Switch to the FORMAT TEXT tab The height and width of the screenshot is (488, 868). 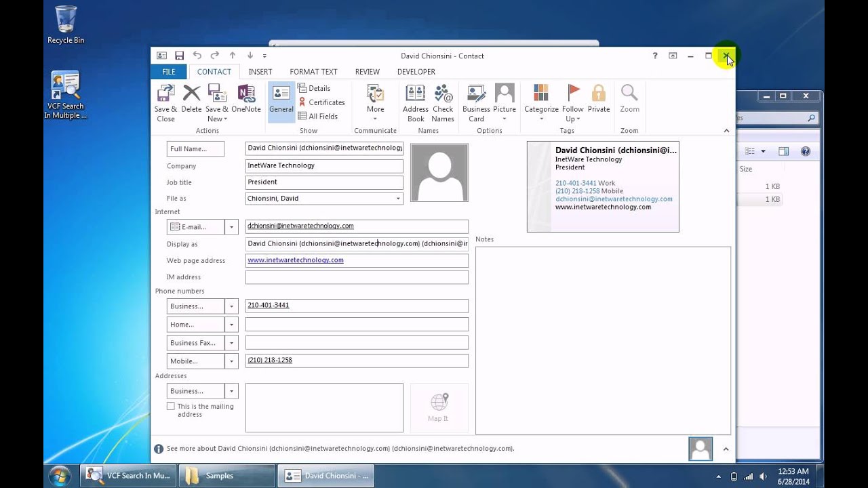pos(313,72)
